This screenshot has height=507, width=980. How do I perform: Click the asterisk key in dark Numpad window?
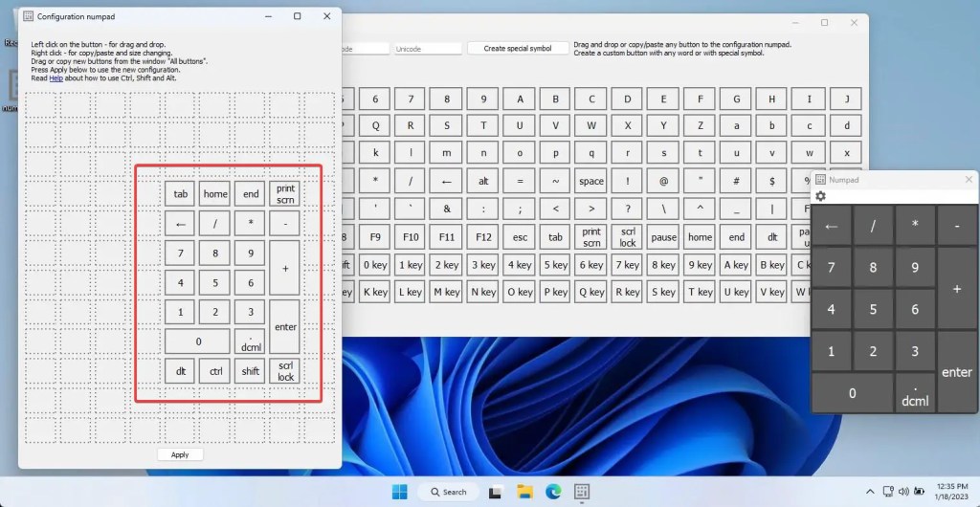[x=915, y=226]
